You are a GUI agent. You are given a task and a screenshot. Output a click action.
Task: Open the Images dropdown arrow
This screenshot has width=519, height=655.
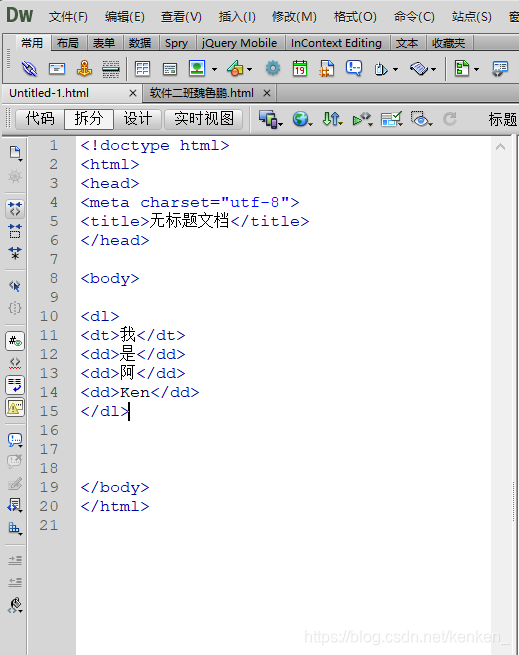214,69
